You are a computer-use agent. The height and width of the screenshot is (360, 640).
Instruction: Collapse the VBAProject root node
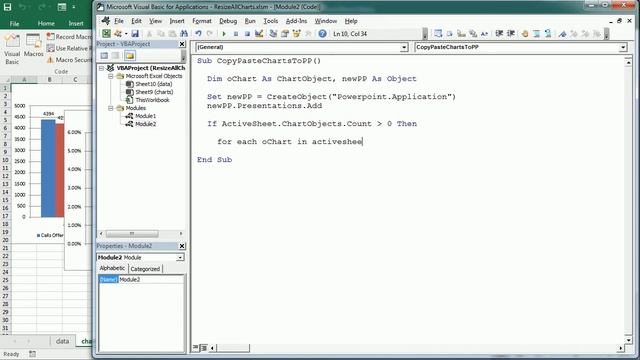[101, 68]
